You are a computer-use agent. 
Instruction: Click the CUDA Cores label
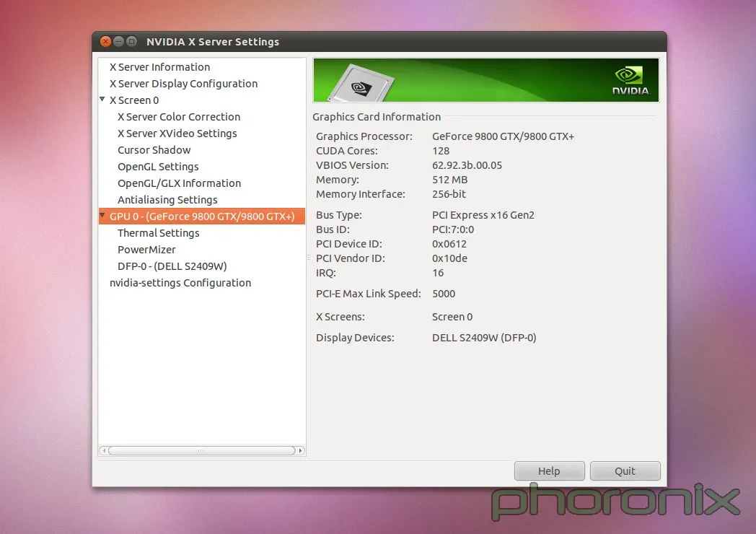347,151
